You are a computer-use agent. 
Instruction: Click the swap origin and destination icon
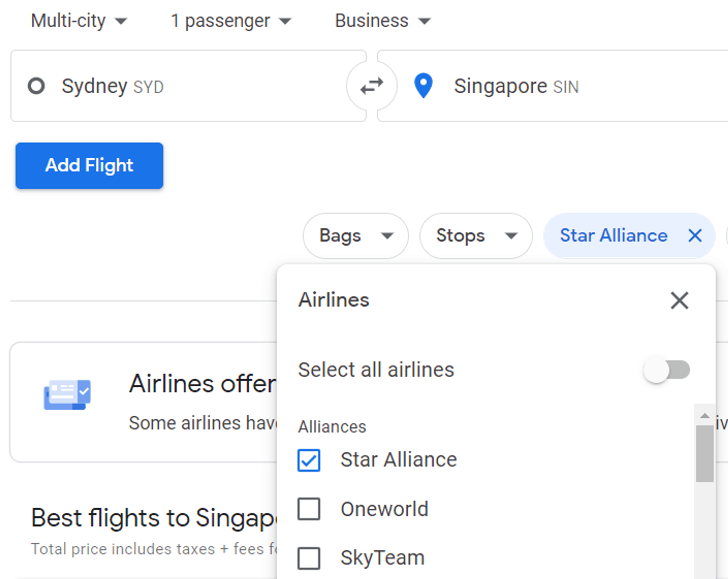point(371,86)
